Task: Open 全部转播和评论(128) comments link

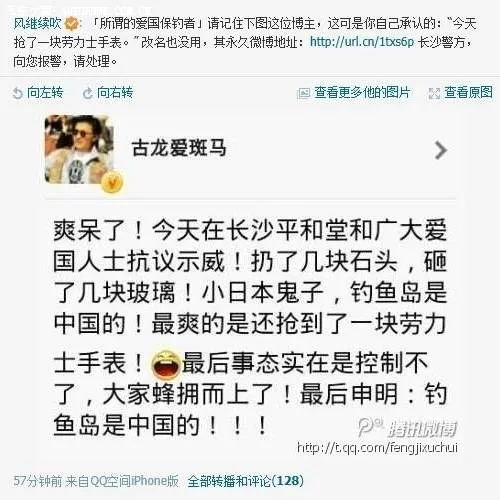Action: coord(246,481)
